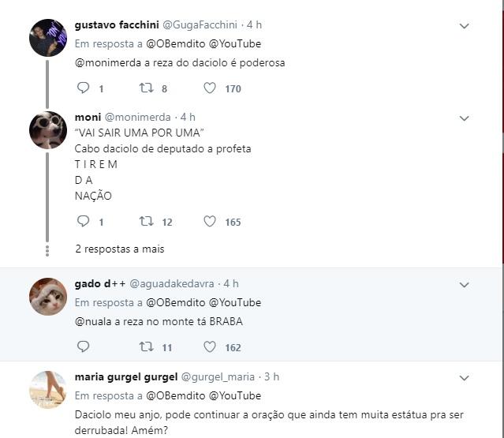Screen dimensions: 504x438
Task: Reply to gustavo facchini's tweet
Action: [x=84, y=88]
